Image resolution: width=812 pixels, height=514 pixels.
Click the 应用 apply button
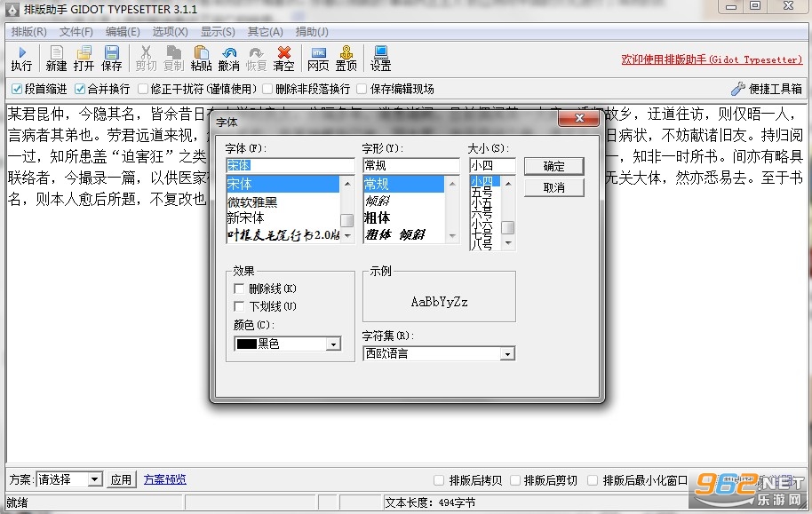tap(121, 479)
